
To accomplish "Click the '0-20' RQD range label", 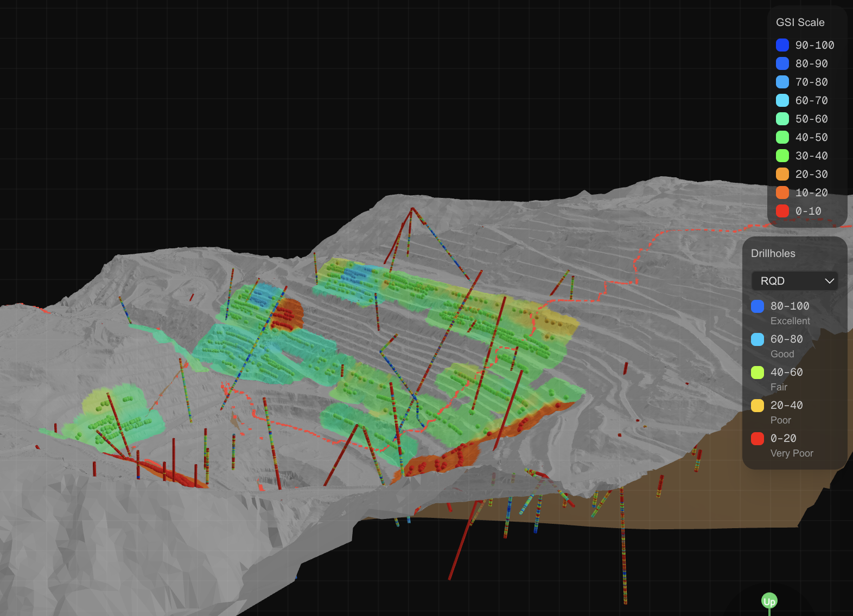I will (x=783, y=438).
